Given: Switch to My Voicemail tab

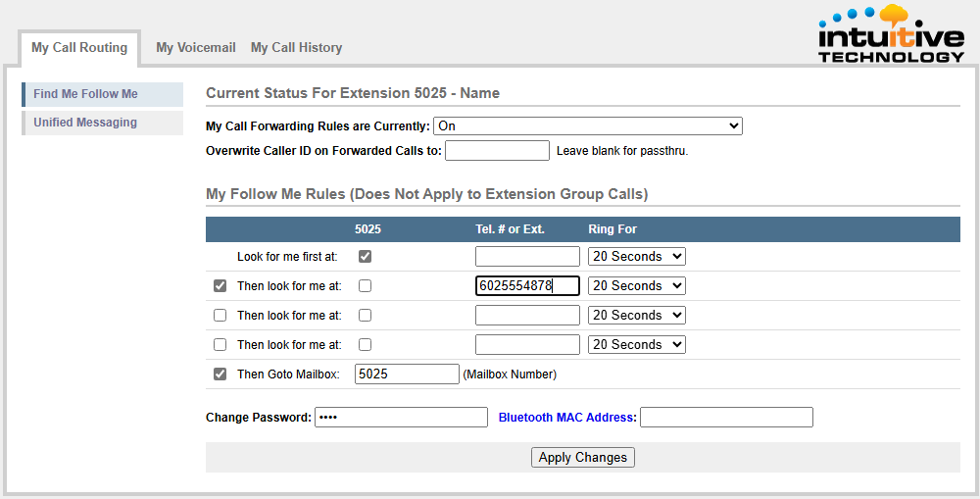Looking at the screenshot, I should (196, 47).
